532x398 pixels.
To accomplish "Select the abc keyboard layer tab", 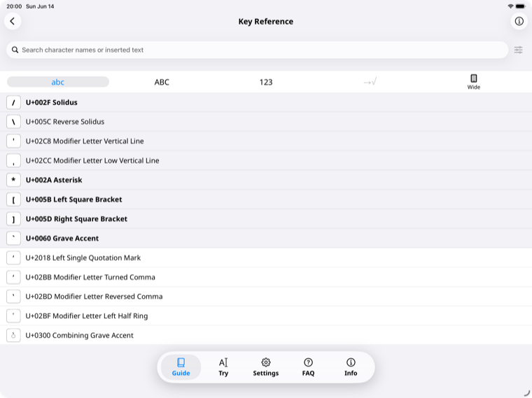I will [58, 82].
